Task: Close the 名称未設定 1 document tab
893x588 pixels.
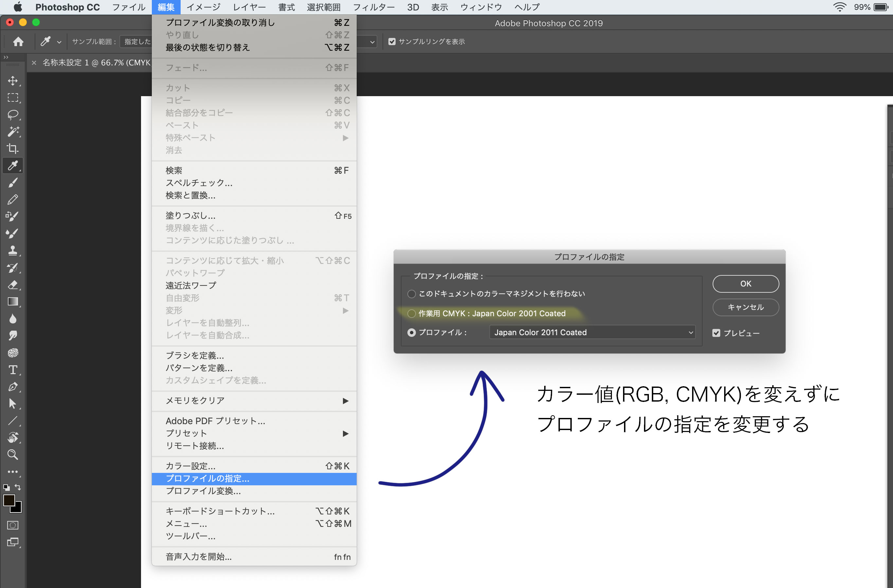Action: (34, 62)
